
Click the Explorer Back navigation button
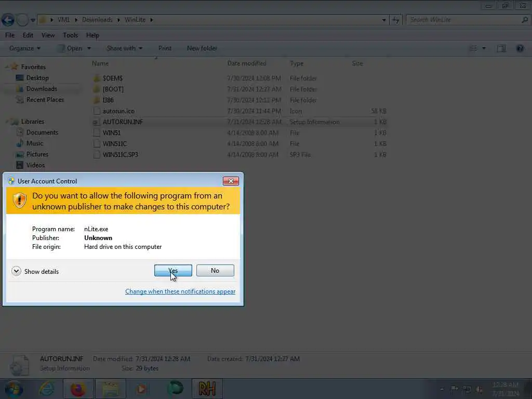8,20
